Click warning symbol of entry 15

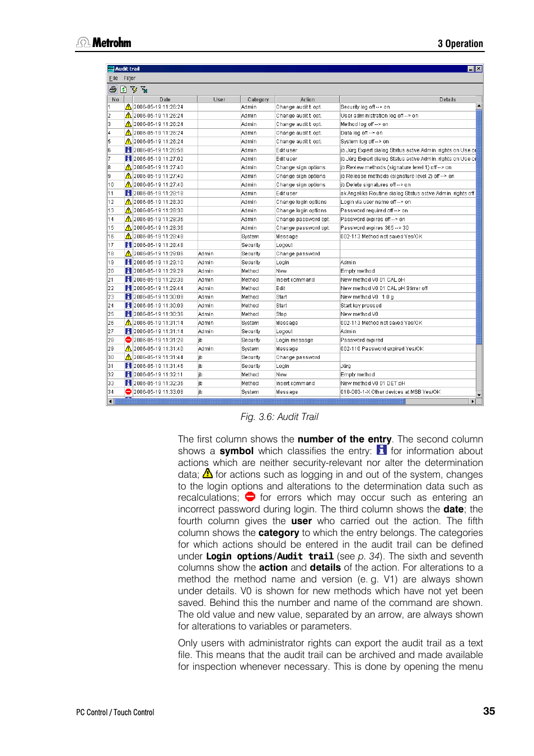(x=128, y=228)
